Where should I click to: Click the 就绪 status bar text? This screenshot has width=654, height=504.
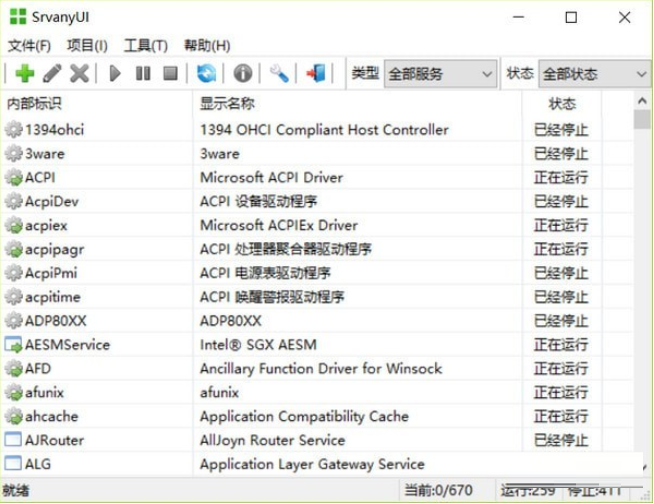[x=16, y=490]
